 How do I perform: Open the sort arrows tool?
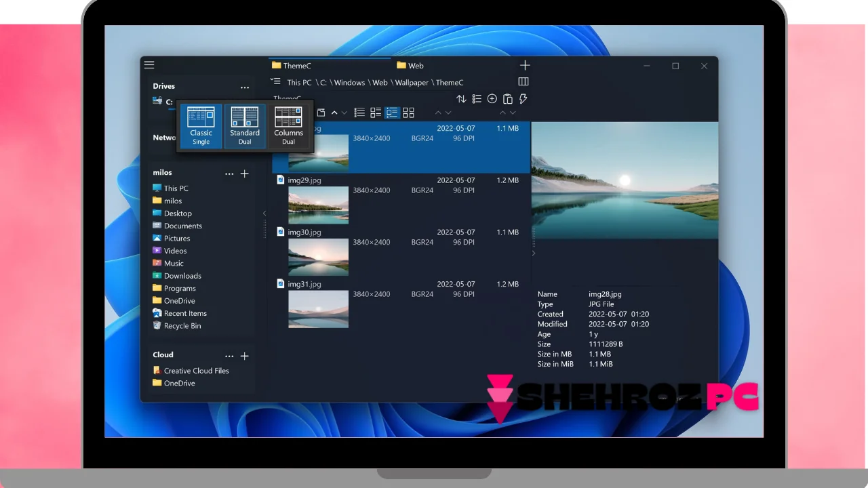pyautogui.click(x=461, y=99)
